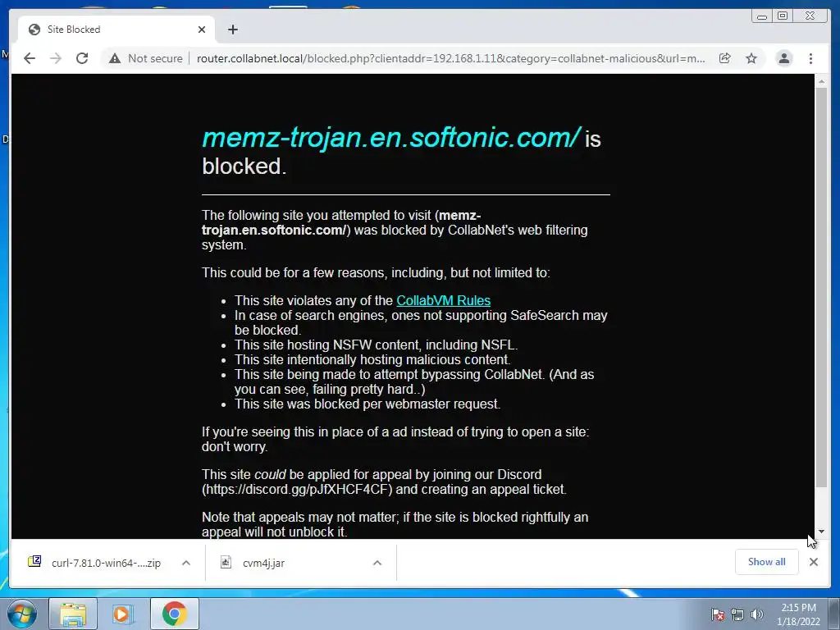Select the Site Blocked tab
Viewport: 840px width, 630px height.
(x=116, y=30)
